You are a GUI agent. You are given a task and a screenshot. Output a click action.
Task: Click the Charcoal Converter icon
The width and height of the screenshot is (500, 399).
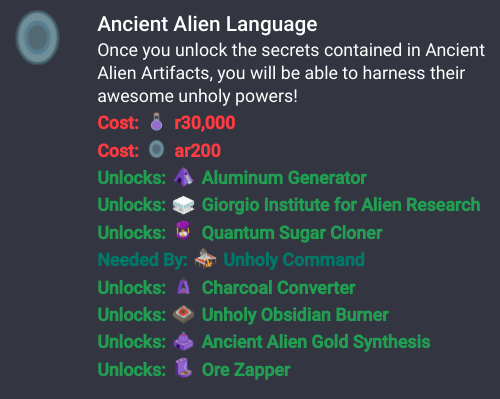pos(183,286)
